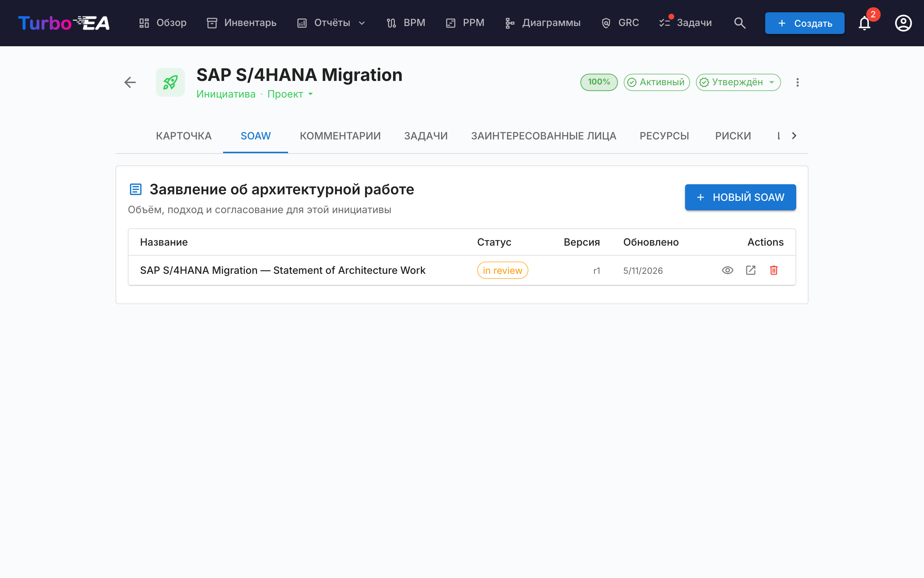The height and width of the screenshot is (578, 924).
Task: Open the ЗАДАЧИ tab
Action: click(426, 136)
